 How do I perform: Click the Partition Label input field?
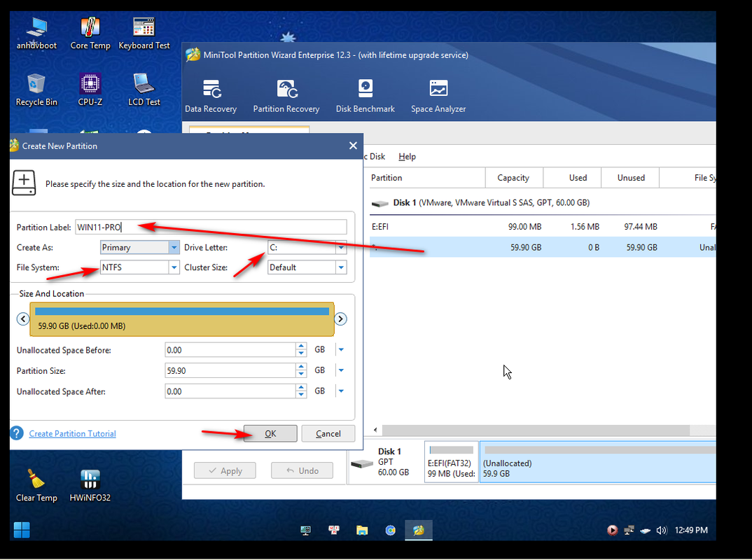211,227
